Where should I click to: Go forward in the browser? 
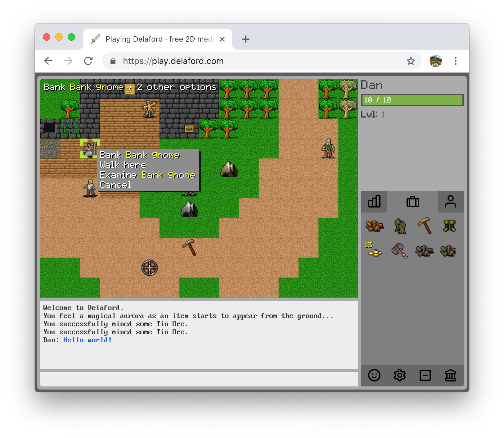[68, 61]
